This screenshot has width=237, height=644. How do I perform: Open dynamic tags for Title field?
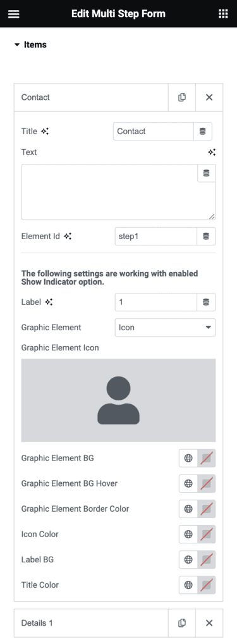[203, 132]
